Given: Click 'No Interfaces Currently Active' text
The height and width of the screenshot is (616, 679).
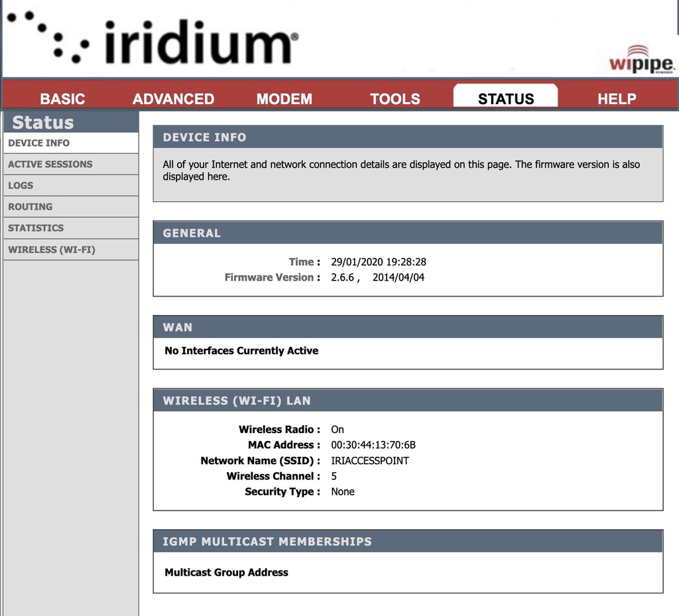Looking at the screenshot, I should pos(241,351).
